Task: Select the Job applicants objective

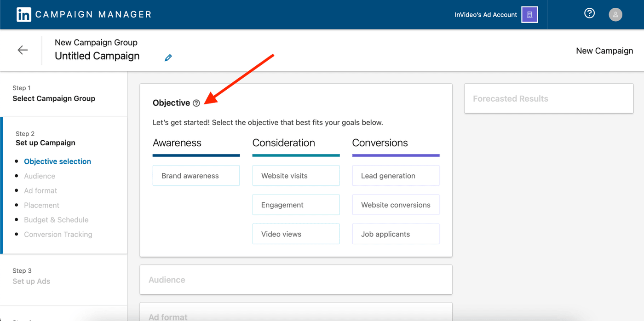Action: (396, 234)
